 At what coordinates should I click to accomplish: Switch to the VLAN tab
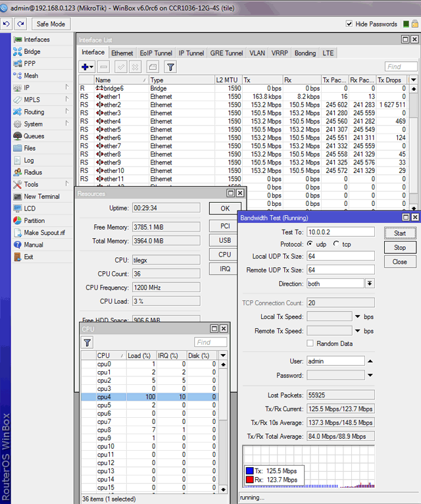(257, 53)
